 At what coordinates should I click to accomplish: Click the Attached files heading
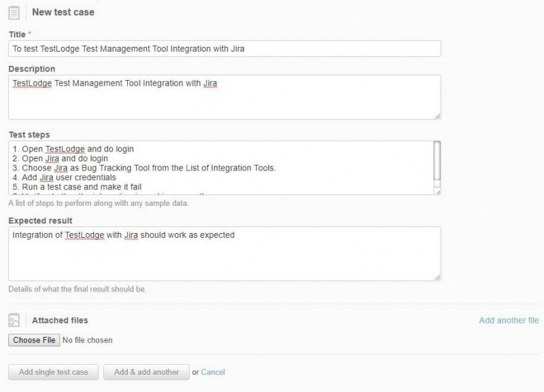(60, 321)
